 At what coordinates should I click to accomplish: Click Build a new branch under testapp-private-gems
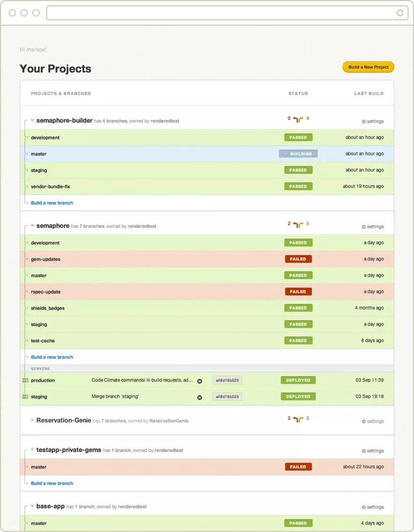coord(51,483)
